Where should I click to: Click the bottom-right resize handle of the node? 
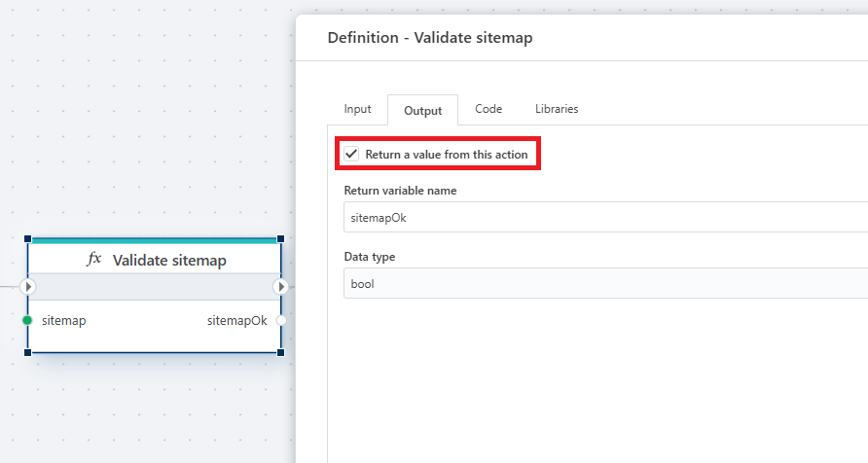coord(281,352)
